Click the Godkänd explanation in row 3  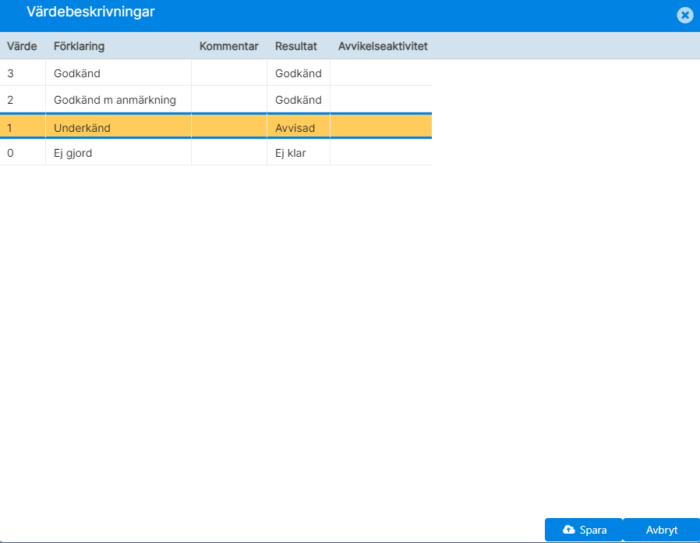118,73
